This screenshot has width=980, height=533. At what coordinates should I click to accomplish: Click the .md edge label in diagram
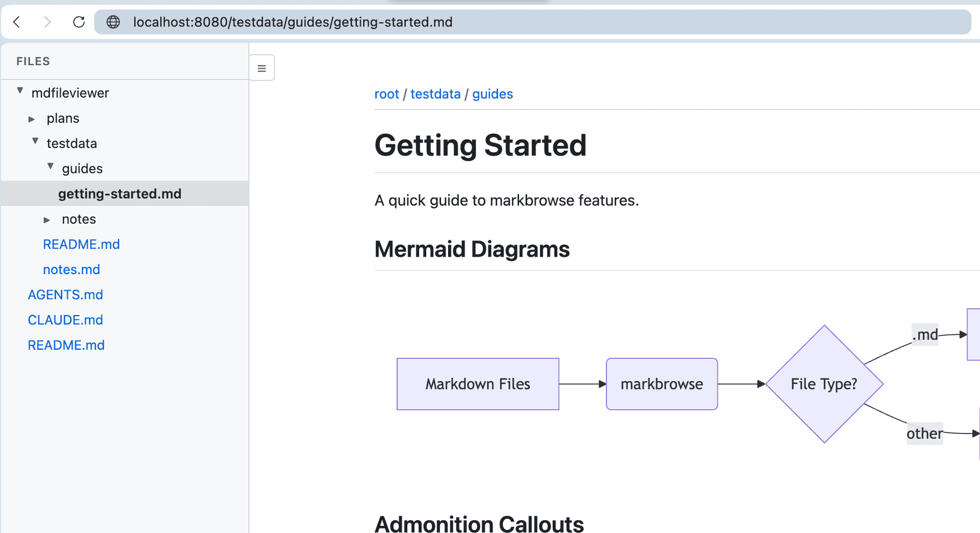click(x=925, y=335)
